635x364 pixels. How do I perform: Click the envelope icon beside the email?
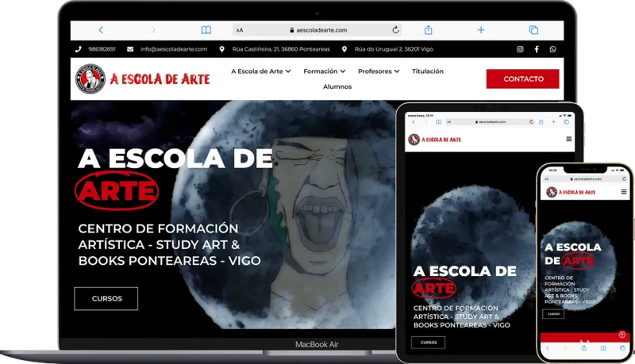click(x=130, y=49)
